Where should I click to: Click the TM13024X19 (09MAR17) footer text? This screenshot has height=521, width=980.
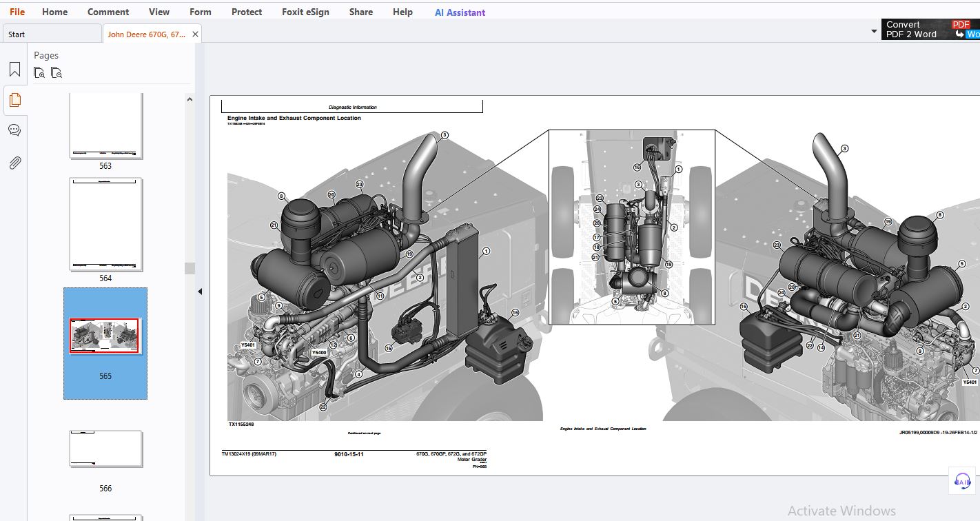click(x=249, y=454)
